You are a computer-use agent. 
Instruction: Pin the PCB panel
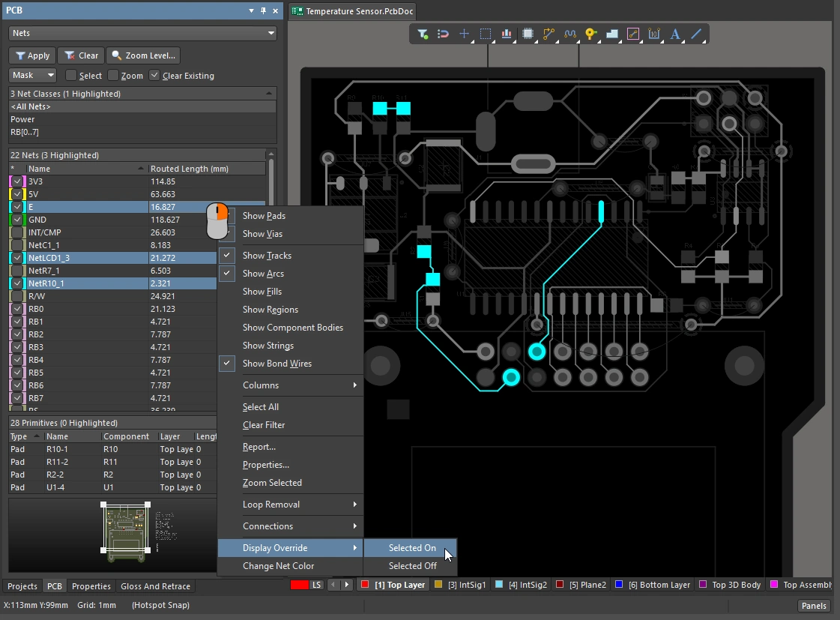263,10
